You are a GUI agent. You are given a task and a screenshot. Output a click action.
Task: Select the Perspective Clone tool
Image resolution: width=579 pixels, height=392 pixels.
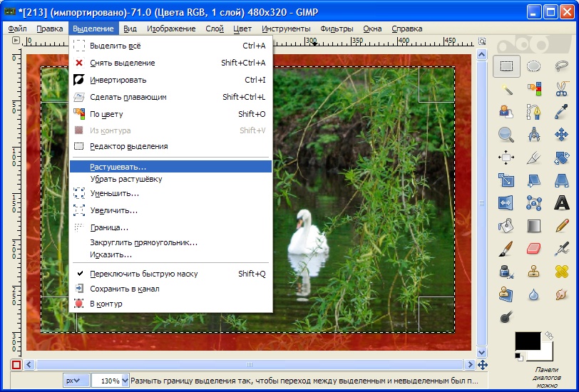tap(506, 294)
